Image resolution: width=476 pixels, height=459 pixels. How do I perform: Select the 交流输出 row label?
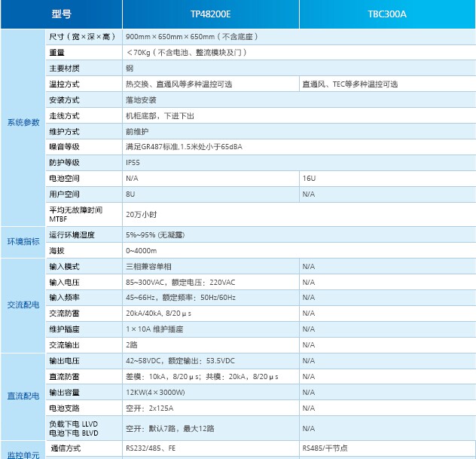point(64,344)
